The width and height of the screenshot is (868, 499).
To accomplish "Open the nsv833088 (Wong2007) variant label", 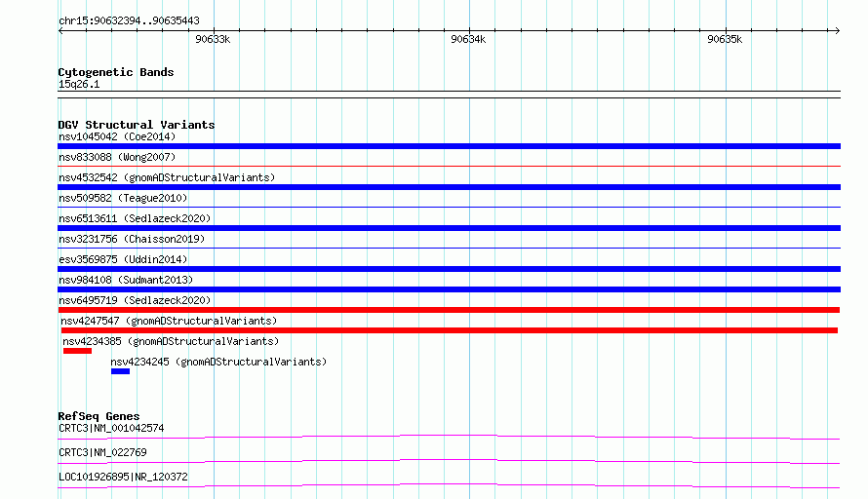I will (117, 157).
